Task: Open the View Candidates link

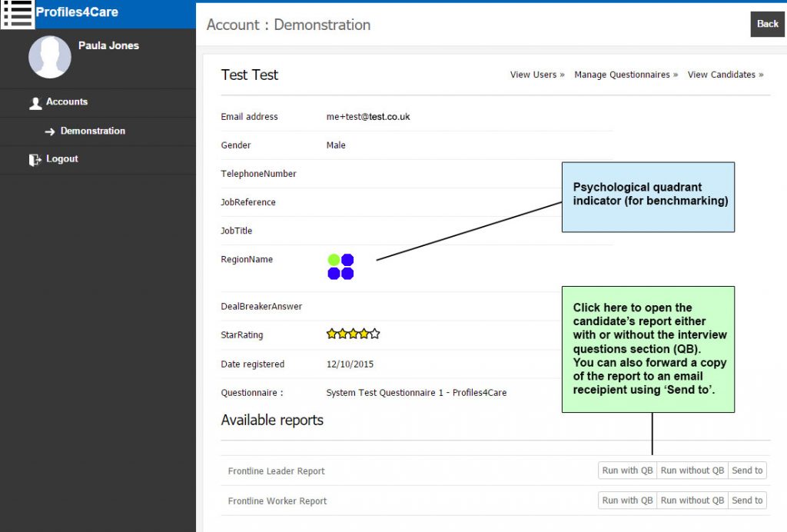Action: (726, 75)
